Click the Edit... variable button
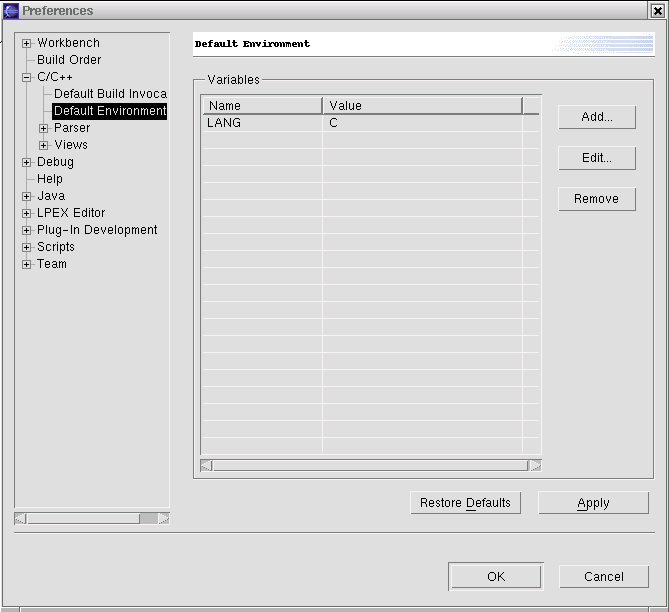The image size is (669, 612). point(596,158)
